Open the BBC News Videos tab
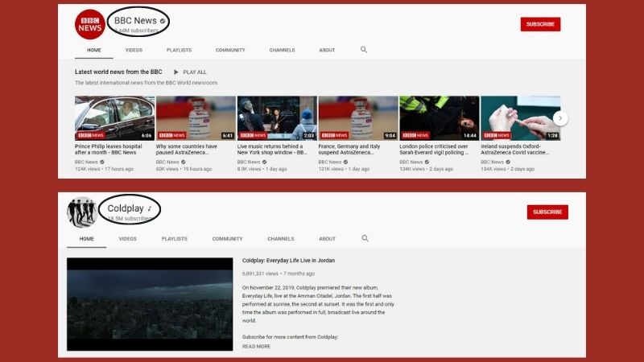The width and height of the screenshot is (644, 362). (134, 50)
